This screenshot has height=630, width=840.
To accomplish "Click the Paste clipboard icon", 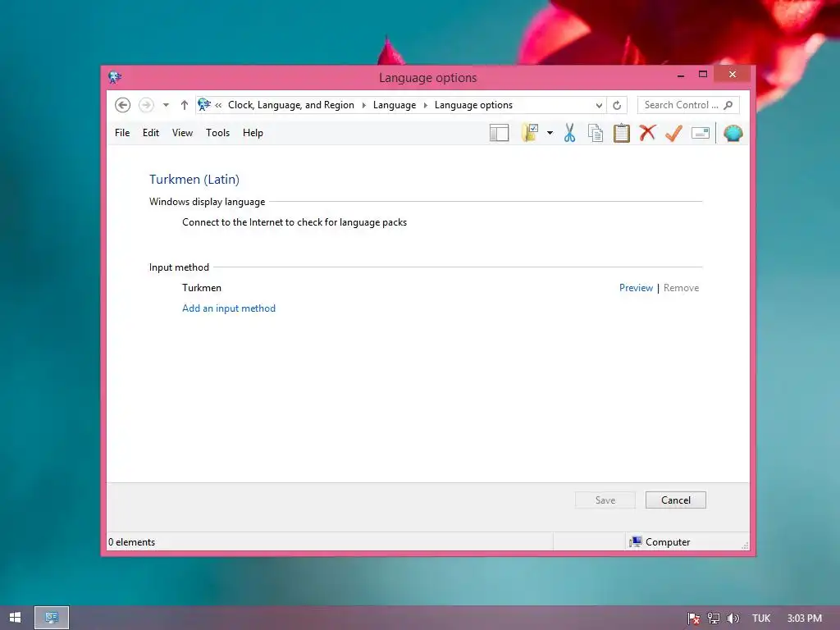I will click(x=622, y=133).
